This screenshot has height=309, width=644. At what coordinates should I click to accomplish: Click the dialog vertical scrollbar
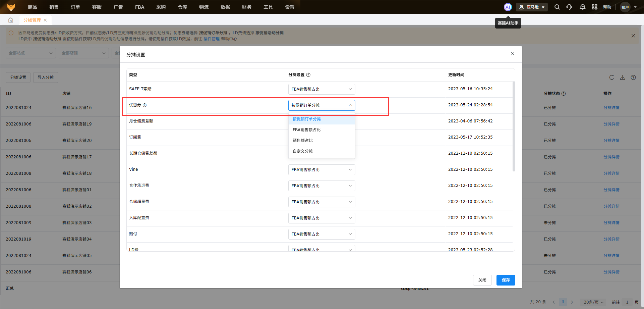pos(514,126)
